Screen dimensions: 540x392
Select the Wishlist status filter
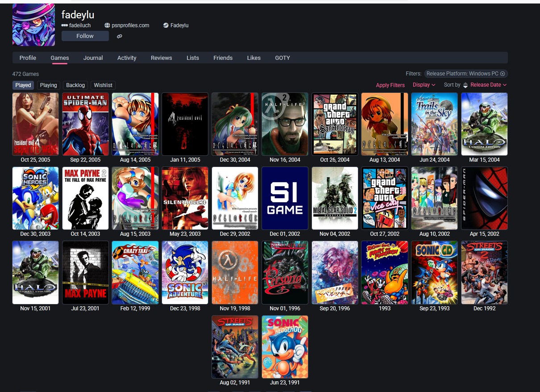click(x=103, y=85)
